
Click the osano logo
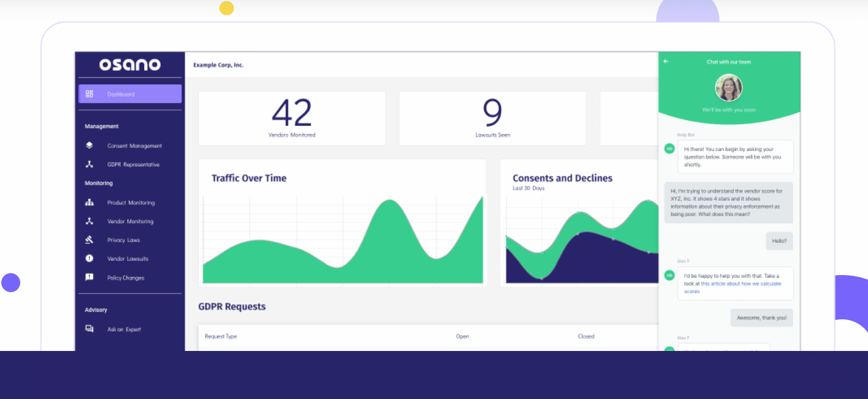130,64
